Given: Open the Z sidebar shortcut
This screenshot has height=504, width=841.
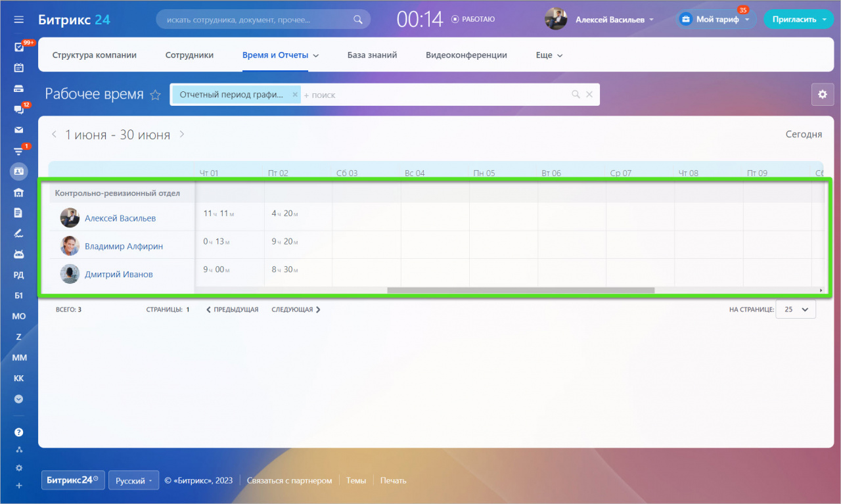Looking at the screenshot, I should point(18,337).
